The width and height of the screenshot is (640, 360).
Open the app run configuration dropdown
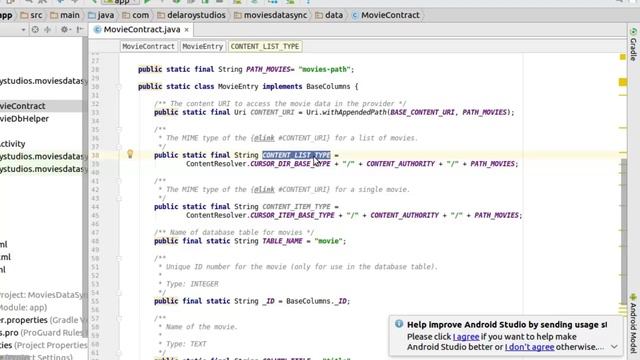tap(121, 2)
